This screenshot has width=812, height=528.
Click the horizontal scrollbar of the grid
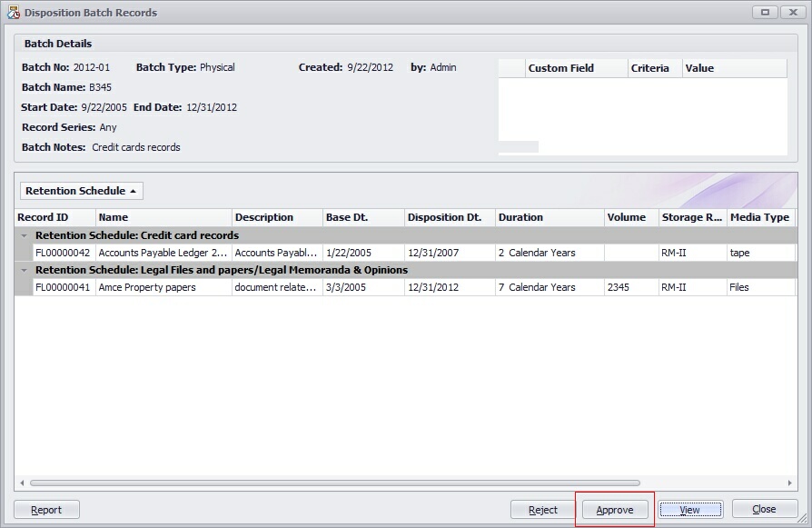334,483
